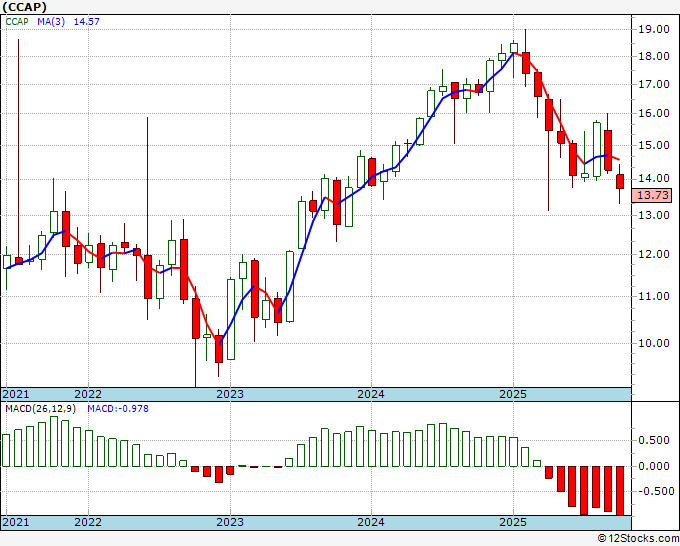Click the MACD:-0.978 value readout
Screen dimensions: 680x546
click(x=118, y=409)
